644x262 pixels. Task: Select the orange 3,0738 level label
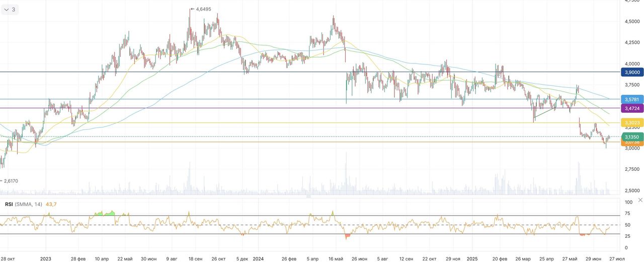pyautogui.click(x=632, y=143)
